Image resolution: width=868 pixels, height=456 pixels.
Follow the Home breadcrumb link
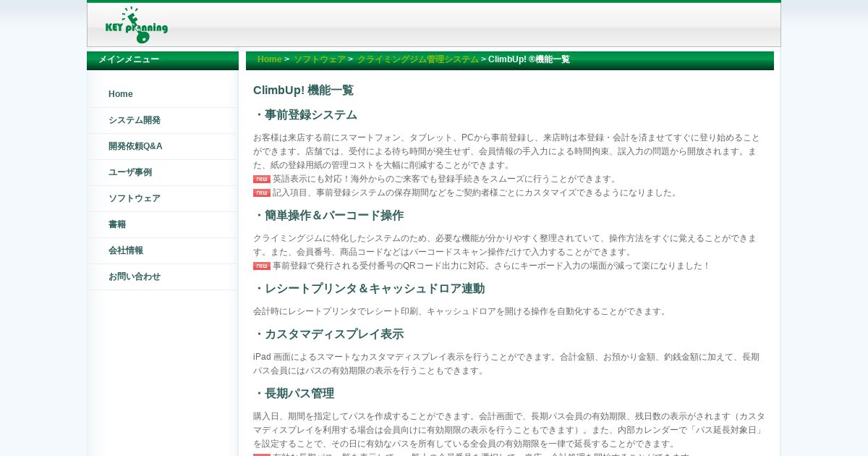269,59
